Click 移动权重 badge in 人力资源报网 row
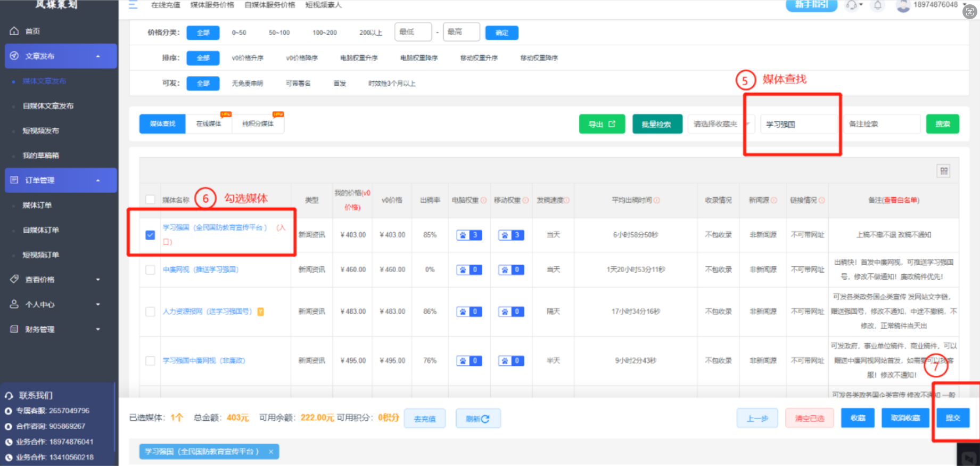The height and width of the screenshot is (466, 980). pyautogui.click(x=511, y=312)
